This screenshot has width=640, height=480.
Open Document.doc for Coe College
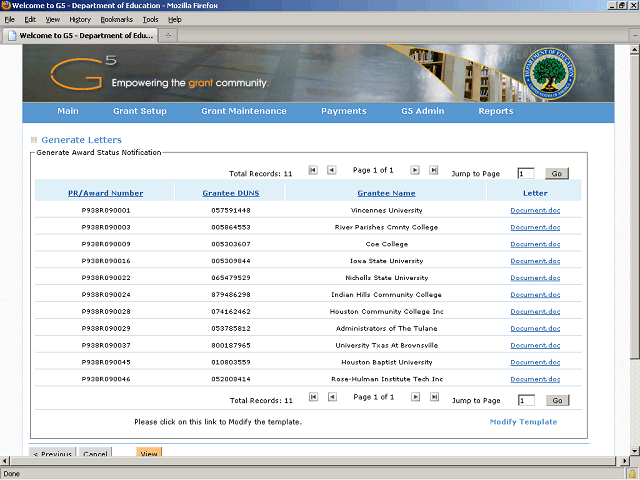click(x=535, y=244)
